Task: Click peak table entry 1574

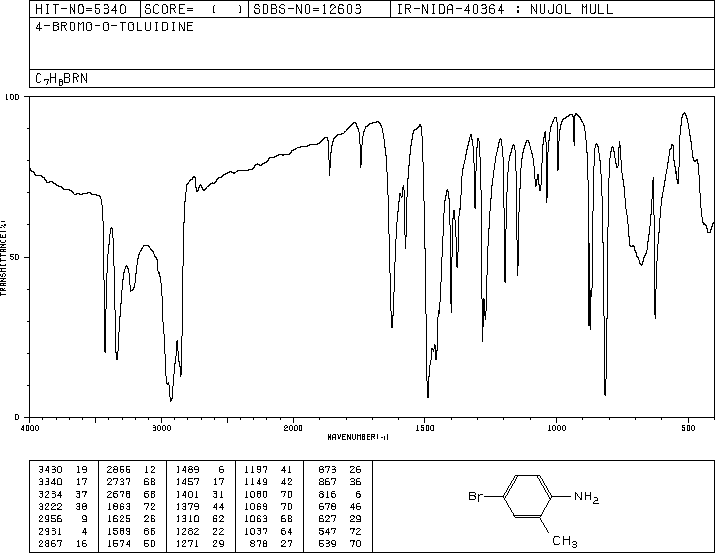Action: (119, 543)
